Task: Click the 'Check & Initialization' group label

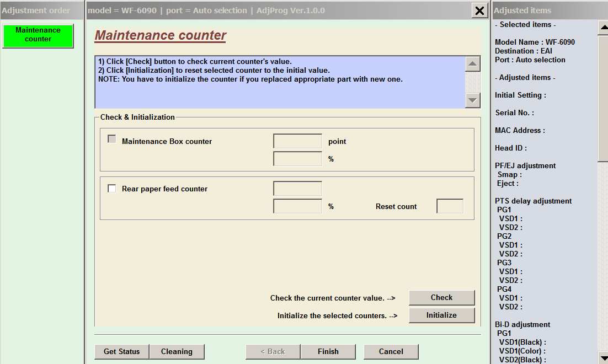Action: click(x=137, y=117)
